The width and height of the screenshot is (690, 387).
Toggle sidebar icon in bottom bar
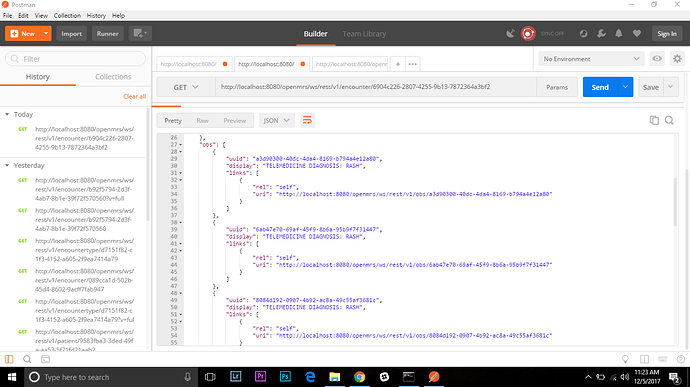click(9, 359)
